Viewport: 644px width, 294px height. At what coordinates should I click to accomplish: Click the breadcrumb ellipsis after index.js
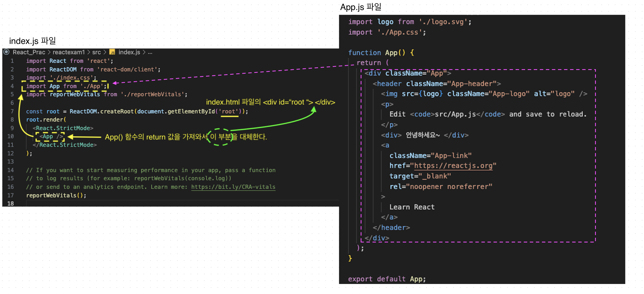[x=150, y=52]
